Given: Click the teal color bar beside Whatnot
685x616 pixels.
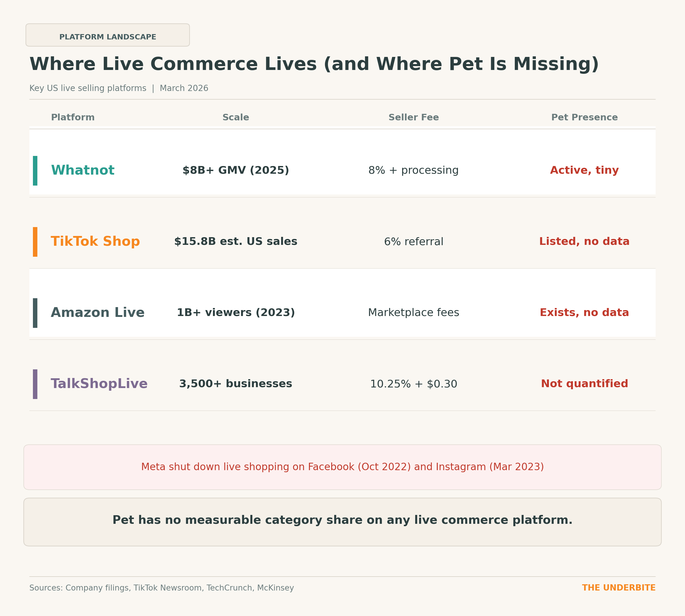Looking at the screenshot, I should click(x=35, y=171).
